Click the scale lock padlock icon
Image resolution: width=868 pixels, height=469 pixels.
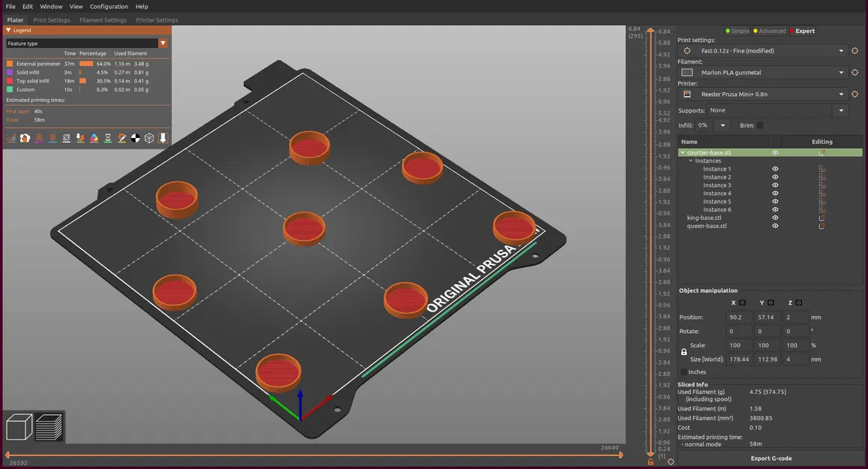pyautogui.click(x=683, y=352)
